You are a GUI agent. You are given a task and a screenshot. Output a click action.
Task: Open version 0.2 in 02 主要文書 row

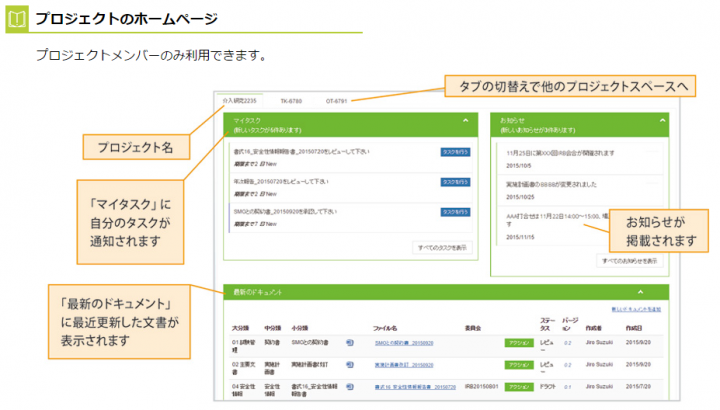(x=568, y=365)
